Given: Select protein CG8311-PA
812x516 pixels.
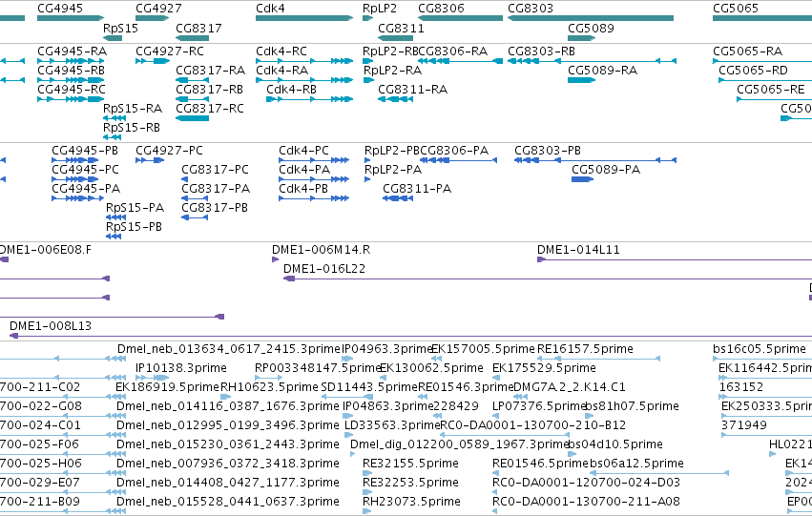Looking at the screenshot, I should (x=398, y=198).
